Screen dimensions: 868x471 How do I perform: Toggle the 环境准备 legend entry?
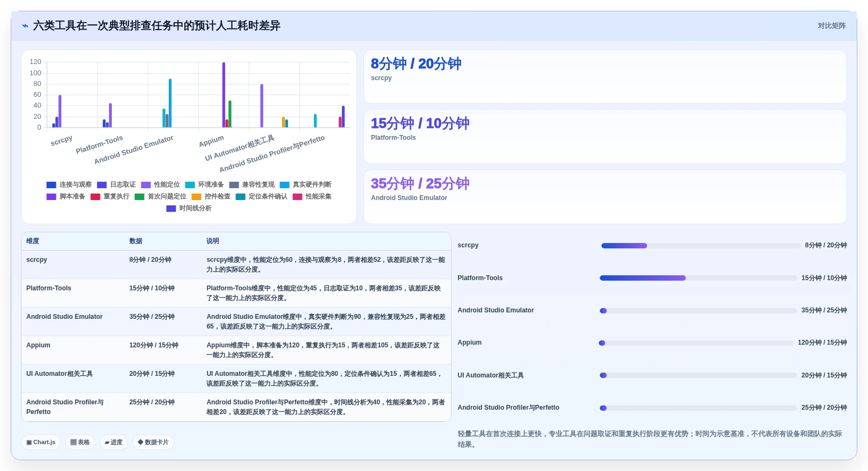(x=204, y=184)
